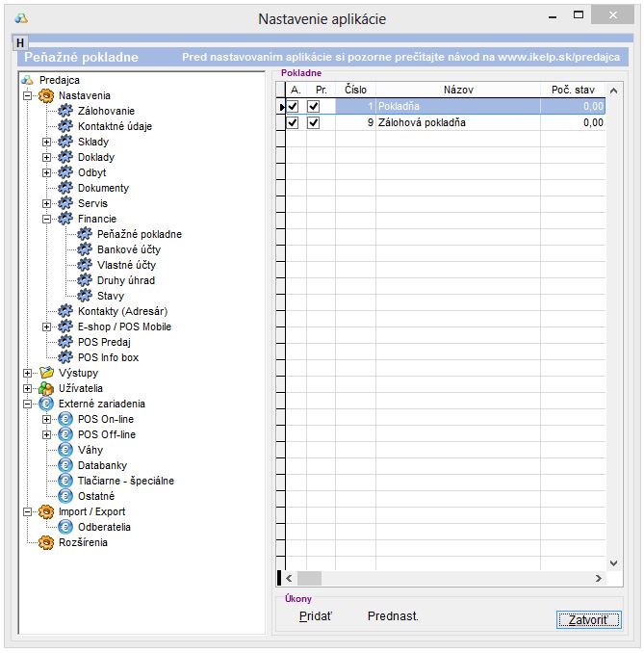Expand the Servis tree node
The image size is (644, 653).
click(x=46, y=203)
